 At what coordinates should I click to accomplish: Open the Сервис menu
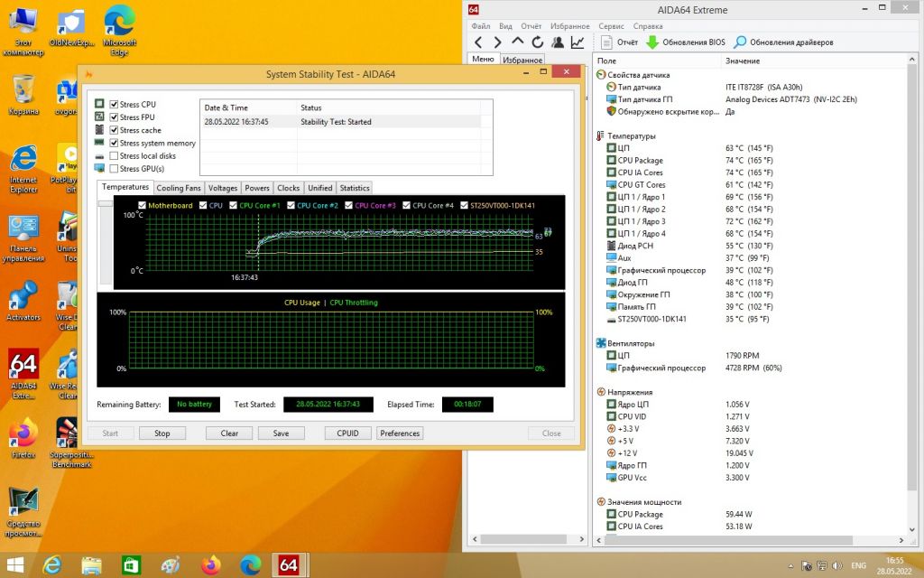click(611, 26)
